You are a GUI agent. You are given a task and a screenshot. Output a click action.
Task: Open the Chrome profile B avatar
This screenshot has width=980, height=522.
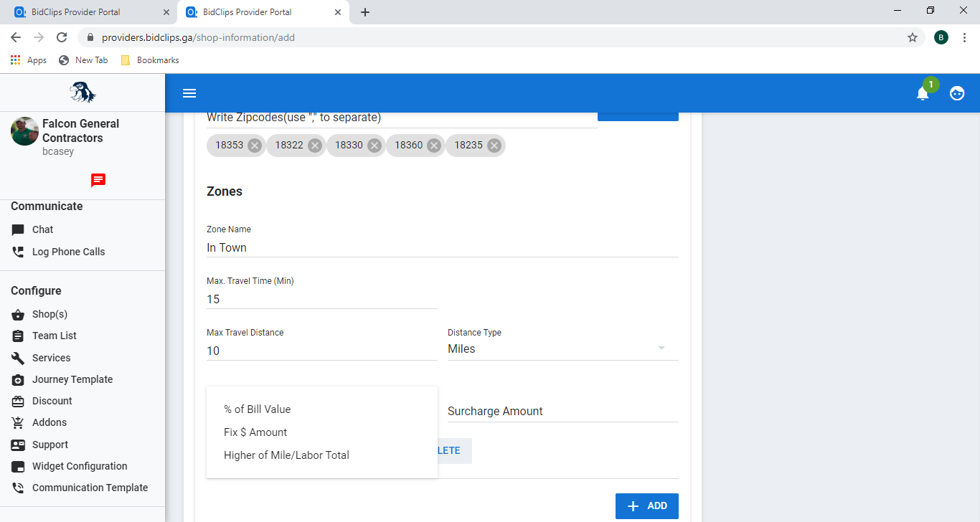(x=941, y=37)
